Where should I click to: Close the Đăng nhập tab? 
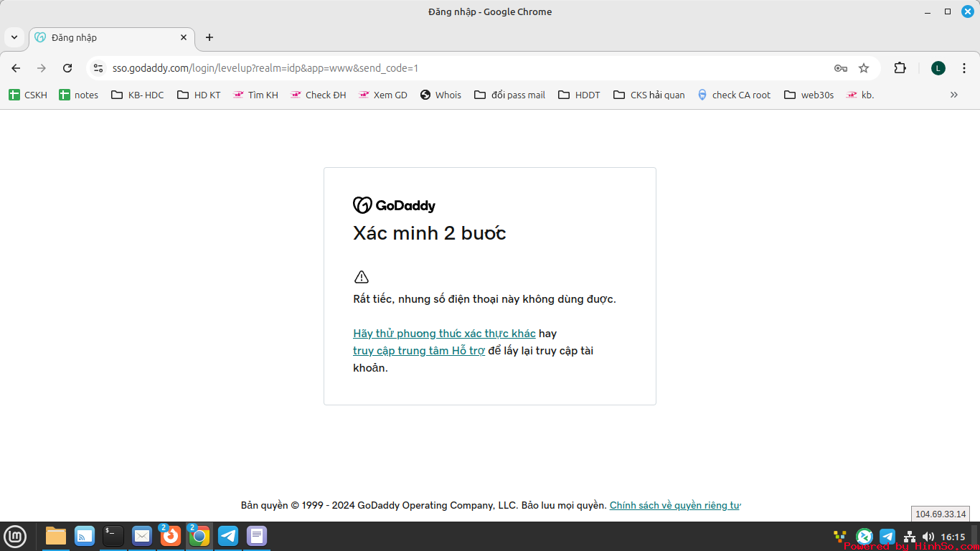coord(184,37)
